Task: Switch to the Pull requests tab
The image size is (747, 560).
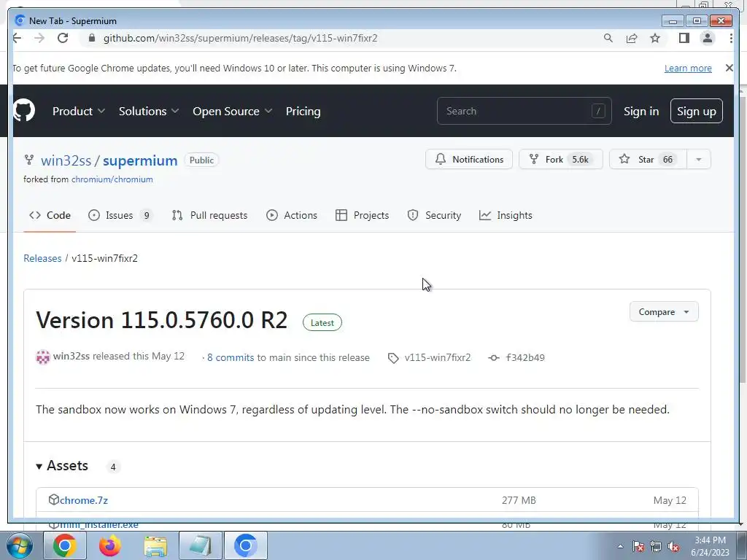Action: 209,215
